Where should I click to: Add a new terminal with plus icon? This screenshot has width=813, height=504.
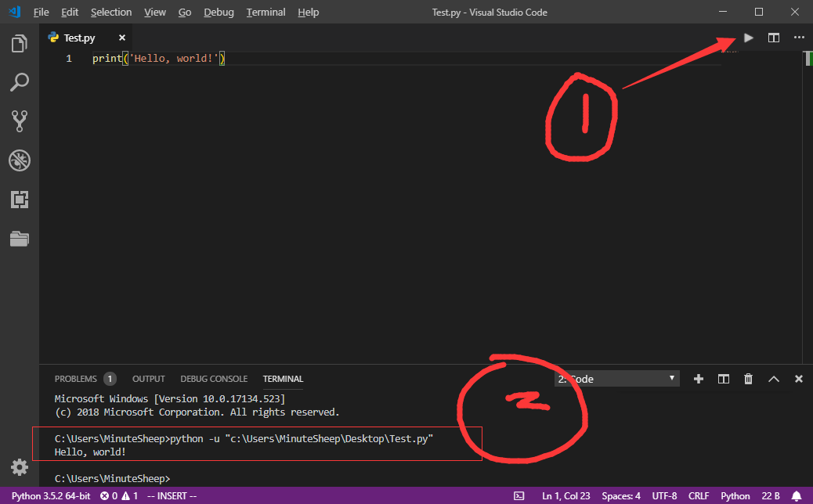(699, 379)
